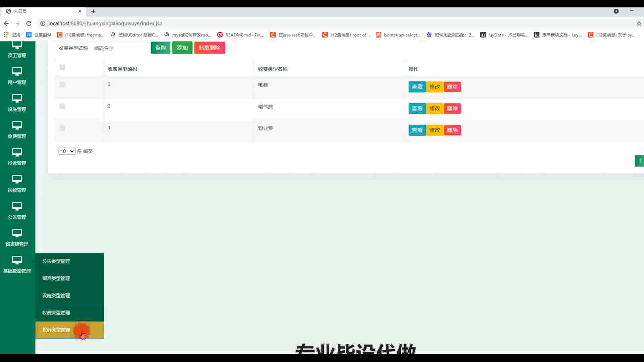Select 投诉管理 sidebar monitor icon
Screen dimensions: 644x362
pyautogui.click(x=17, y=152)
